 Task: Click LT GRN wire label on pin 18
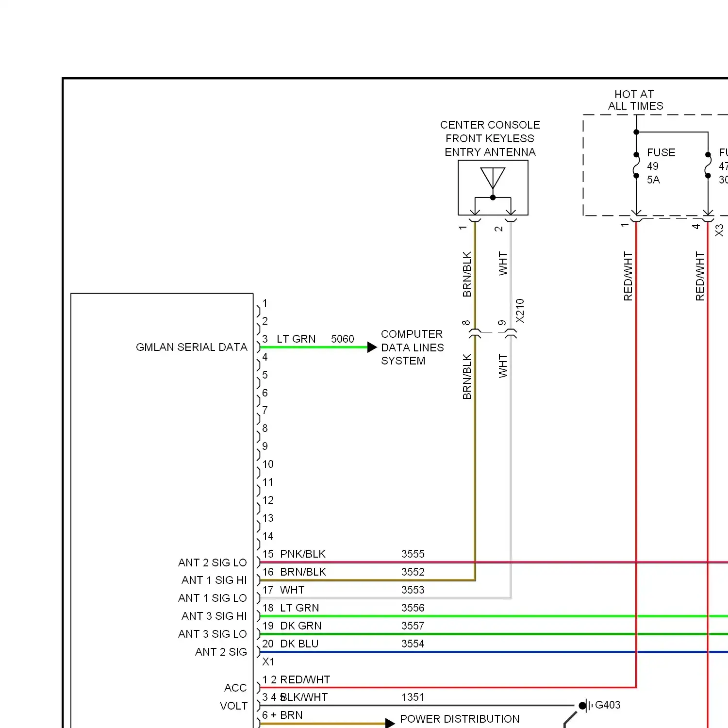click(x=299, y=608)
